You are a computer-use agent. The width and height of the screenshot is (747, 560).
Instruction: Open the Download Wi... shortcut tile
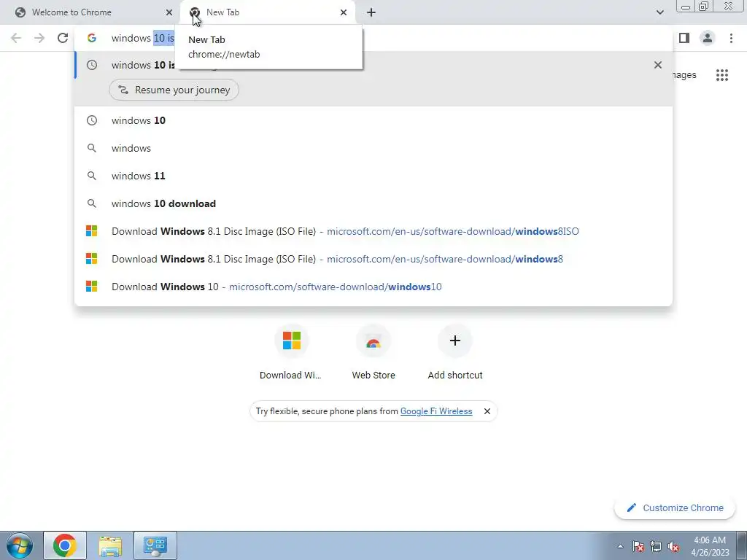point(291,352)
